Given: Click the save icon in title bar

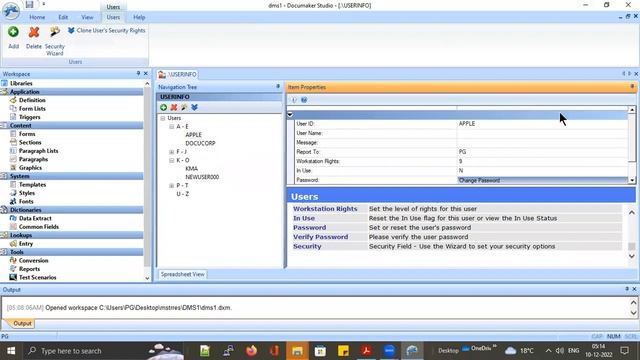Looking at the screenshot, I should pos(29,4).
